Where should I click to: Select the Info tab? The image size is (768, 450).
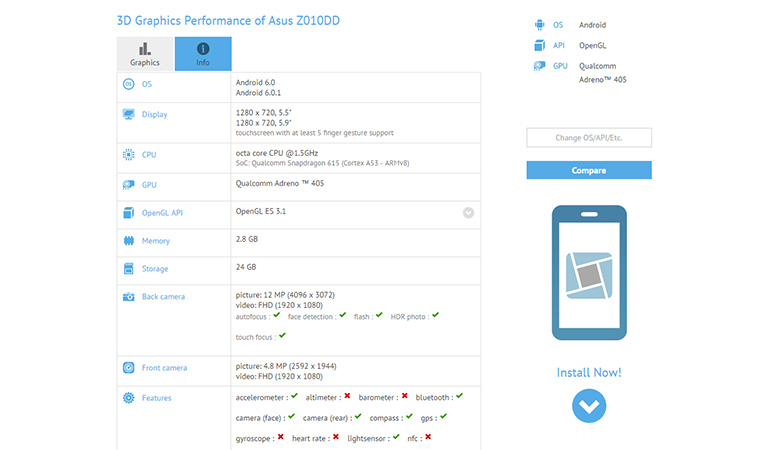[x=203, y=54]
